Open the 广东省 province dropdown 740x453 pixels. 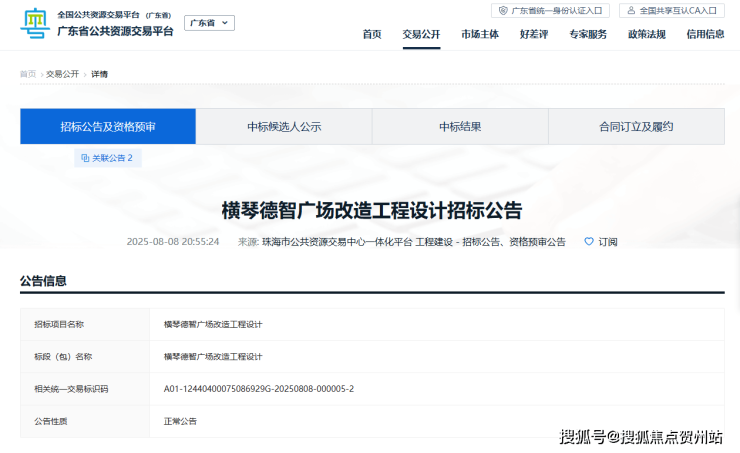(x=209, y=23)
